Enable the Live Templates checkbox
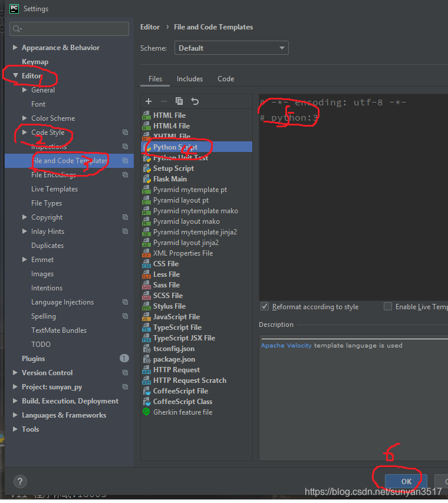Image resolution: width=448 pixels, height=503 pixels. point(388,306)
